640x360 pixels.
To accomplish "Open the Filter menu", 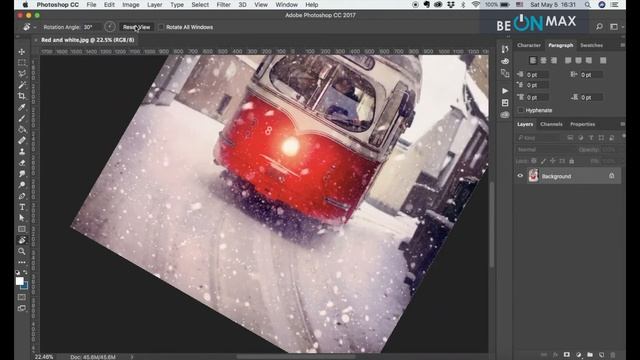I will [x=223, y=5].
